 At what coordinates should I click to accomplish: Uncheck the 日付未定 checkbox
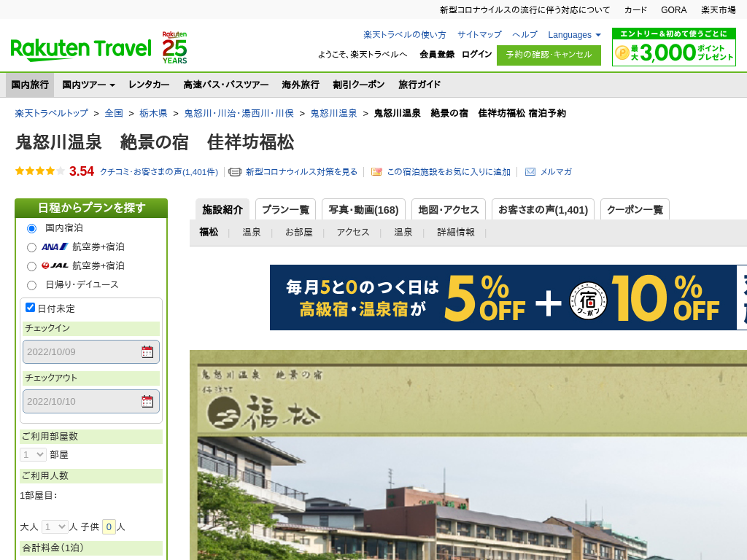(30, 308)
